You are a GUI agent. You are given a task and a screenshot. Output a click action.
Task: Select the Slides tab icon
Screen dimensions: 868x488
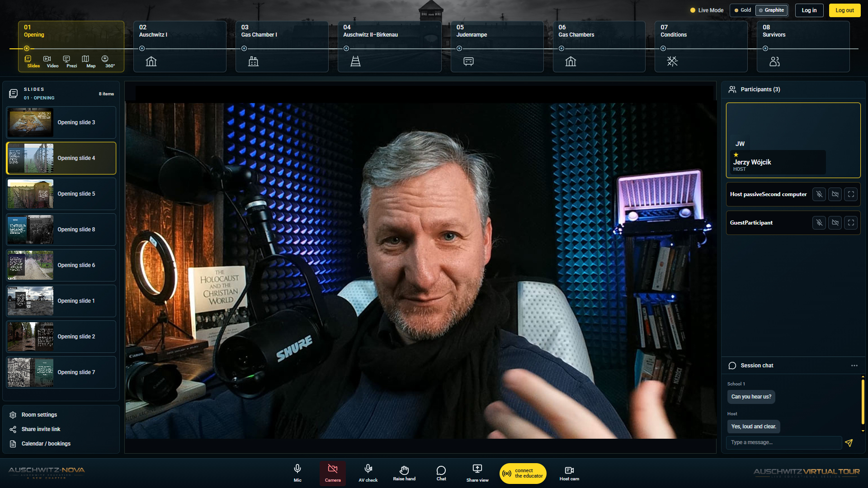(28, 59)
